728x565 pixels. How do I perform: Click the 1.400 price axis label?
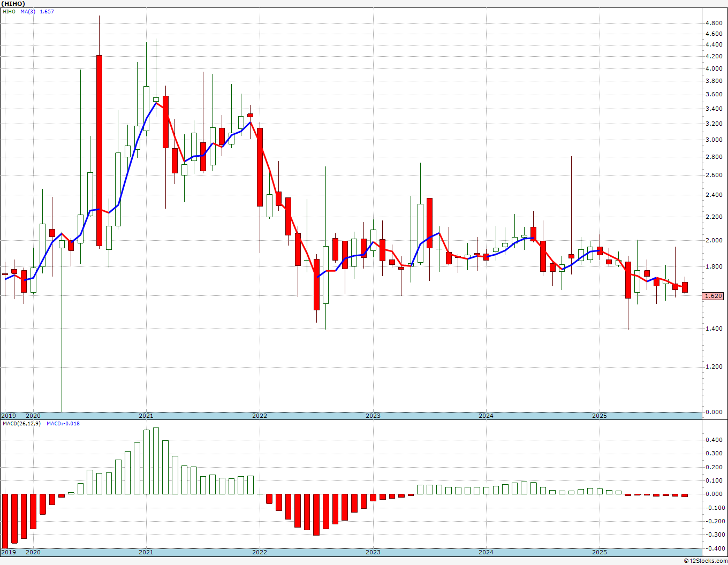714,329
